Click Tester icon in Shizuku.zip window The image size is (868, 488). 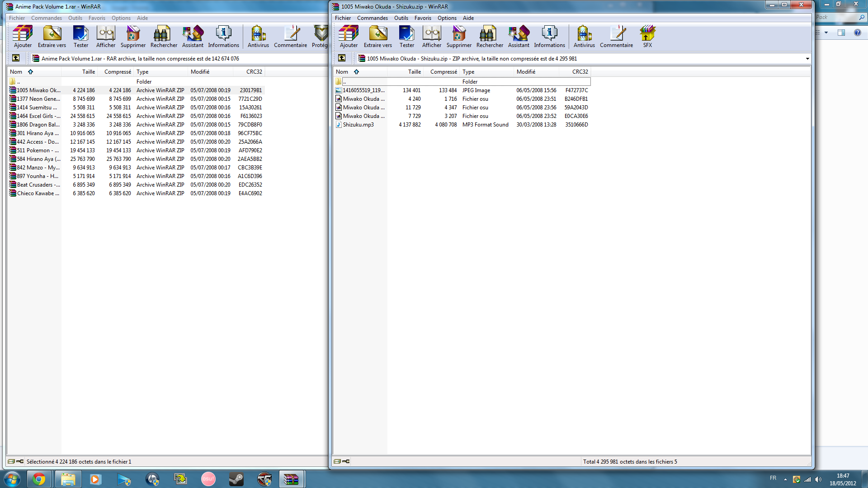pyautogui.click(x=407, y=36)
